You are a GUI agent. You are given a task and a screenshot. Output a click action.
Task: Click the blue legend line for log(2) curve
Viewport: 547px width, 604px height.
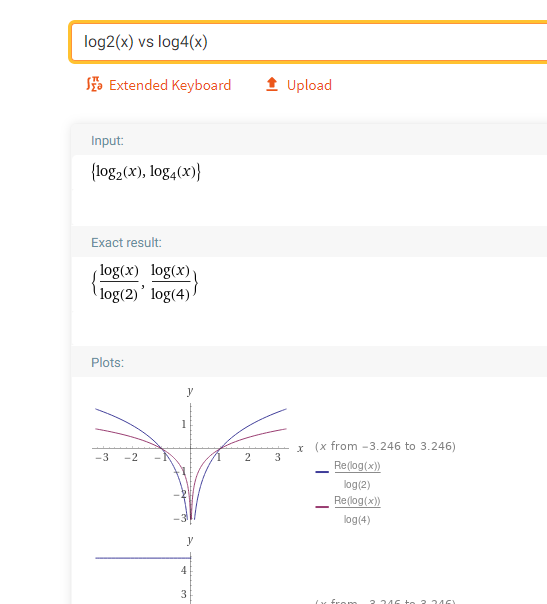(322, 472)
